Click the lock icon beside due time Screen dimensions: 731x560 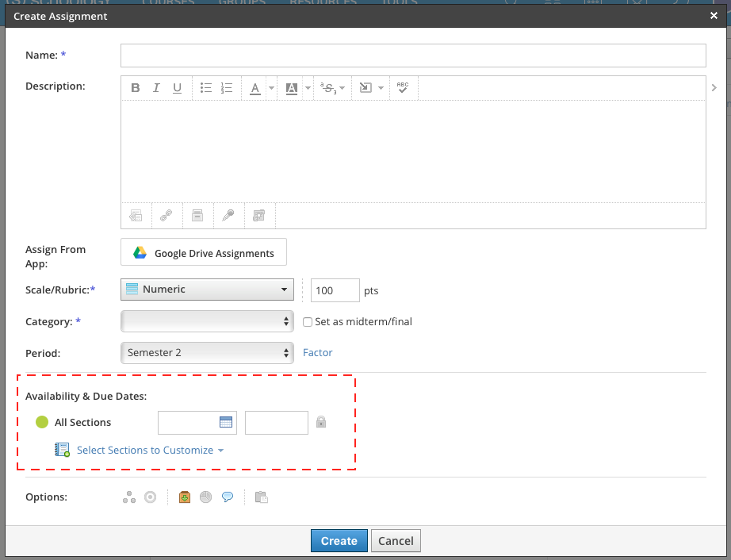tap(321, 422)
